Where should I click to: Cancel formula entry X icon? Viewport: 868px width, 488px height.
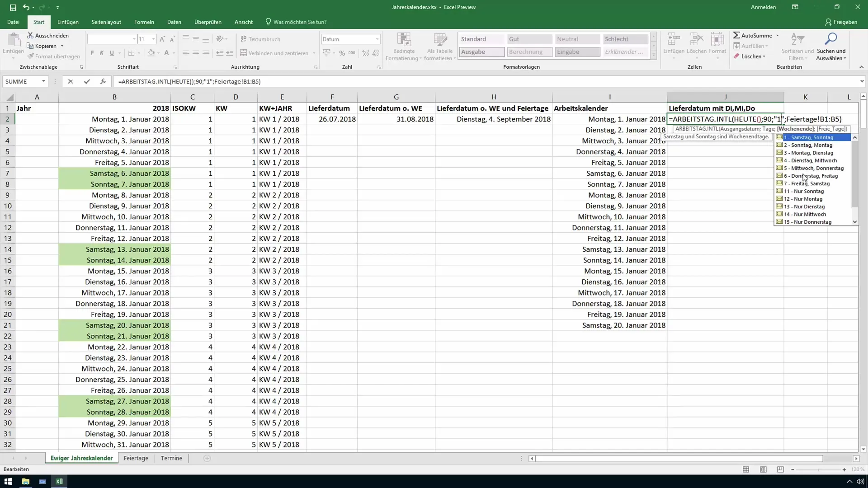[x=70, y=82]
